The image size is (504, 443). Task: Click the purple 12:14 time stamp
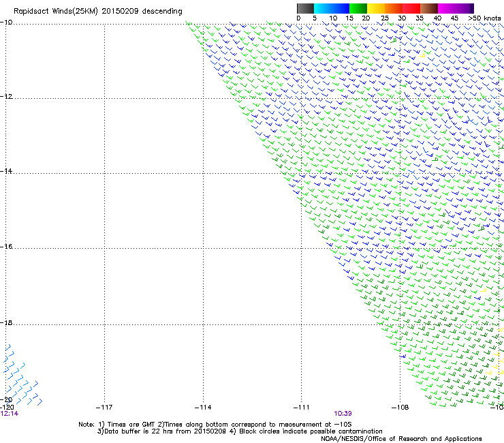point(10,414)
